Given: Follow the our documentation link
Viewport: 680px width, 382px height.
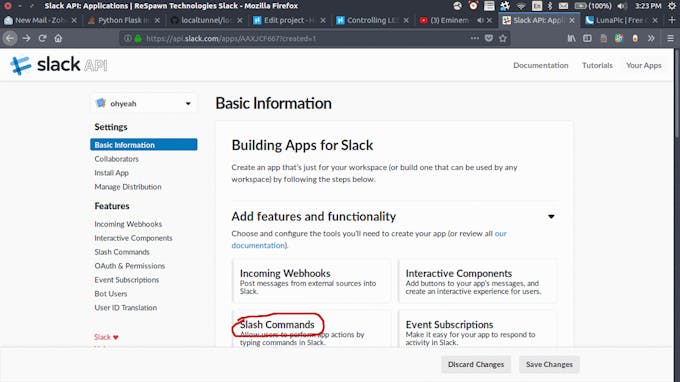Looking at the screenshot, I should pos(258,245).
